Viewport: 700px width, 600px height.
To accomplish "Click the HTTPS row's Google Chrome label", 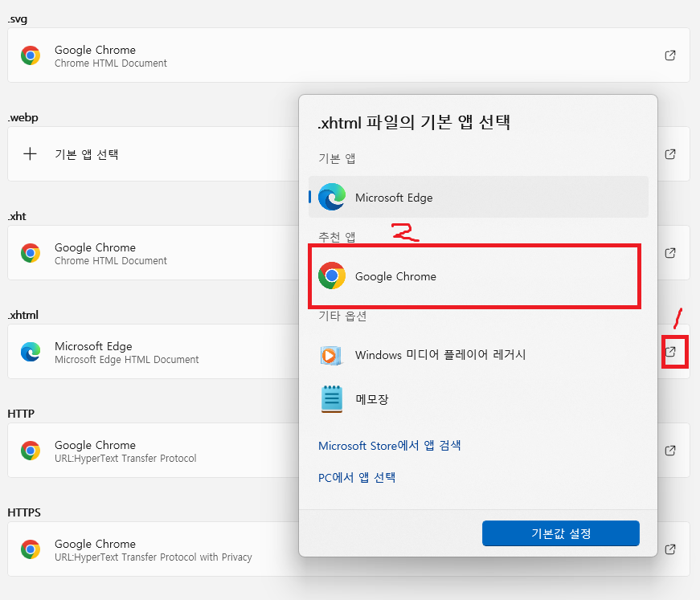I will click(x=95, y=544).
